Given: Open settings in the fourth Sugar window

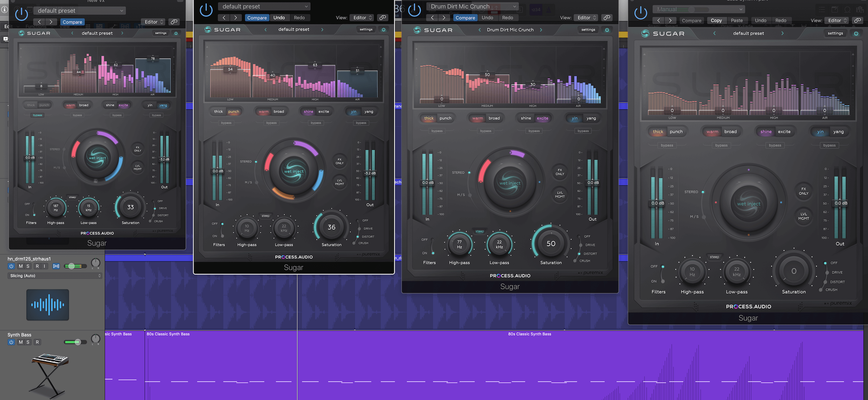Looking at the screenshot, I should 835,33.
